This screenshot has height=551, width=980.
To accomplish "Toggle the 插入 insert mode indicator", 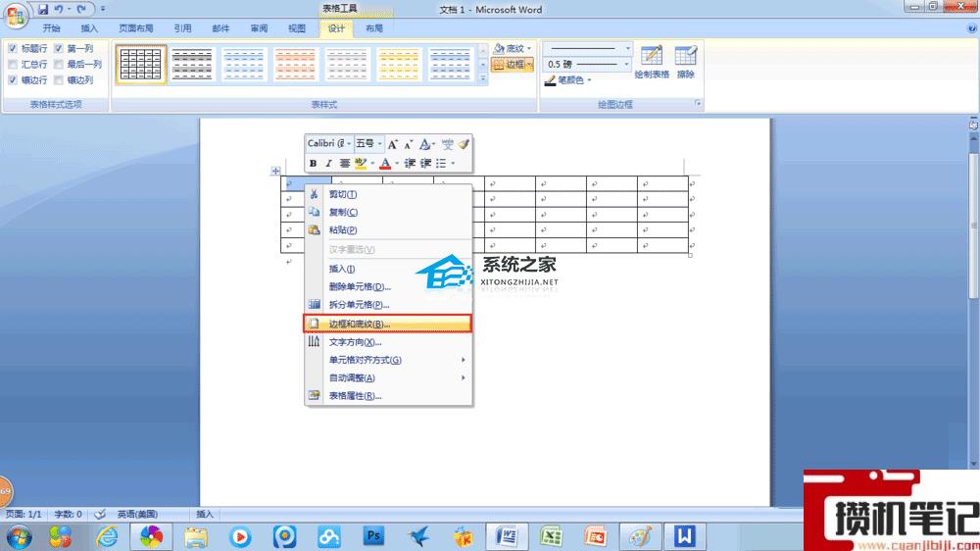I will (x=205, y=514).
